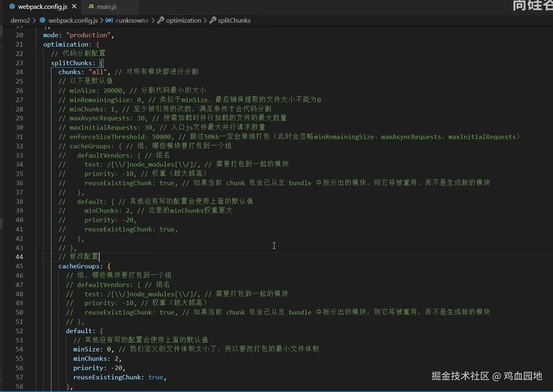553x392 pixels.
Task: Click line number 52 in the gutter
Action: pyautogui.click(x=19, y=331)
